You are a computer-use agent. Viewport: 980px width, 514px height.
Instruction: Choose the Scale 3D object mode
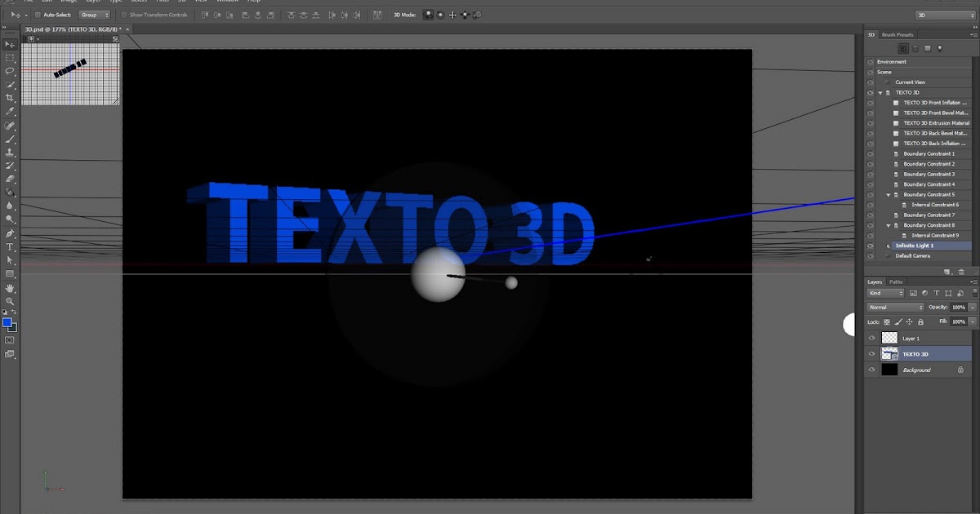pyautogui.click(x=476, y=15)
